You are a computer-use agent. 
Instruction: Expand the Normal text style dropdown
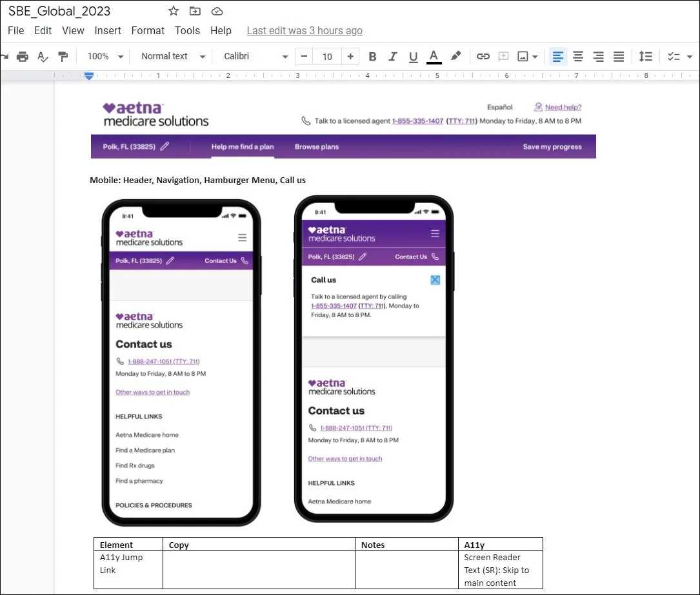173,56
